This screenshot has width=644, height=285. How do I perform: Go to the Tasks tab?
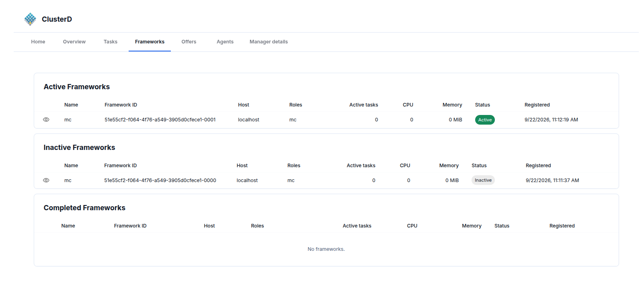click(x=111, y=42)
